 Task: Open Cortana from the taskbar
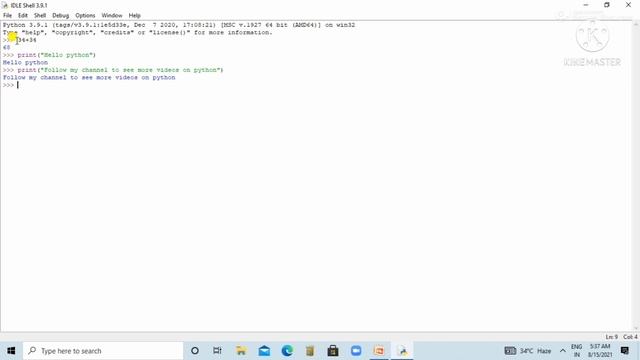pos(195,351)
